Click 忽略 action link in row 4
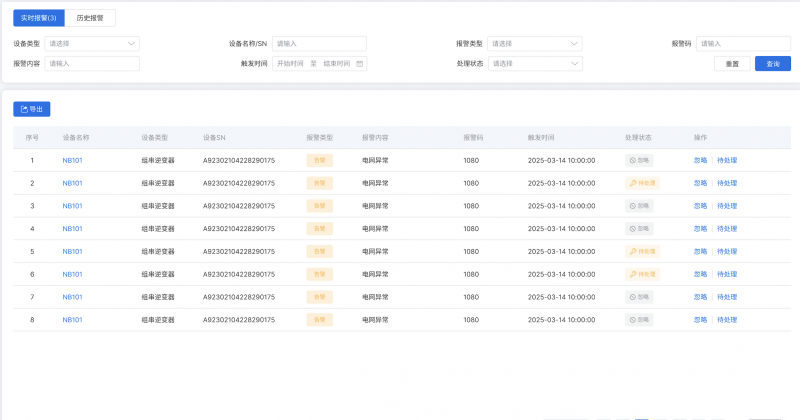Screen dimensions: 800x420 [x=700, y=229]
